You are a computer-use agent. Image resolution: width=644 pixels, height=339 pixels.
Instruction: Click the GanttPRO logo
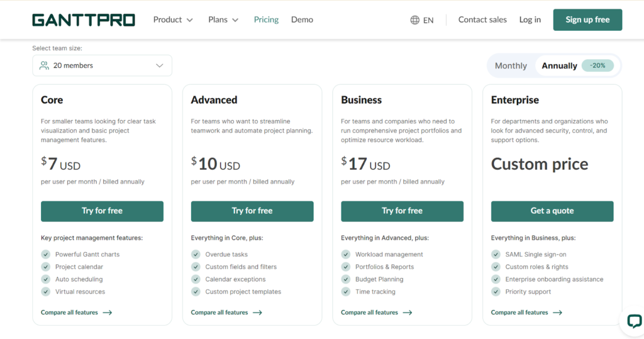tap(84, 19)
